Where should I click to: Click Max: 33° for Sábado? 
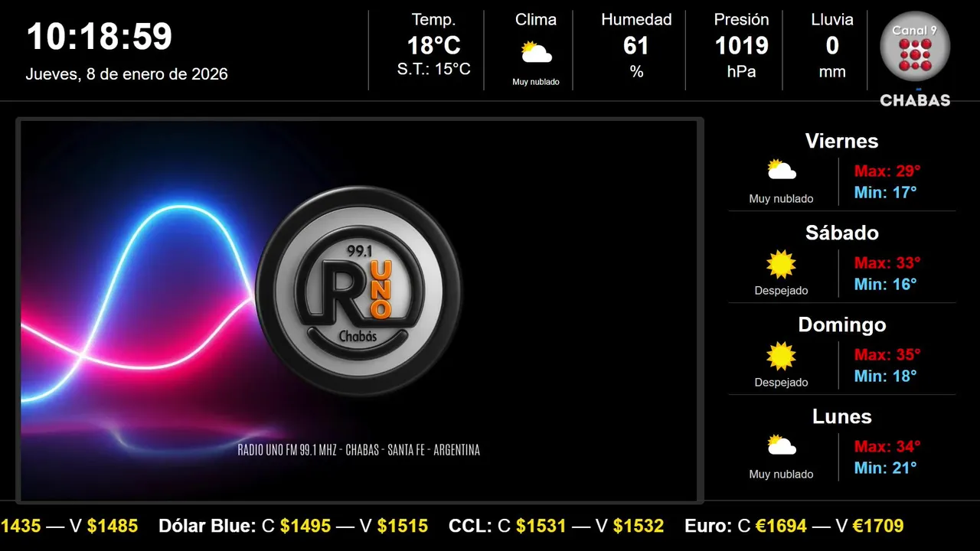(887, 262)
